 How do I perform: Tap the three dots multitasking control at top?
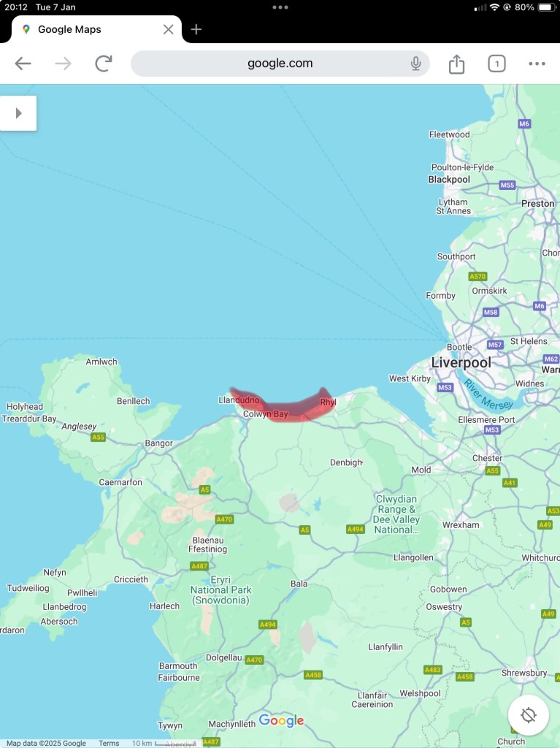tap(280, 7)
